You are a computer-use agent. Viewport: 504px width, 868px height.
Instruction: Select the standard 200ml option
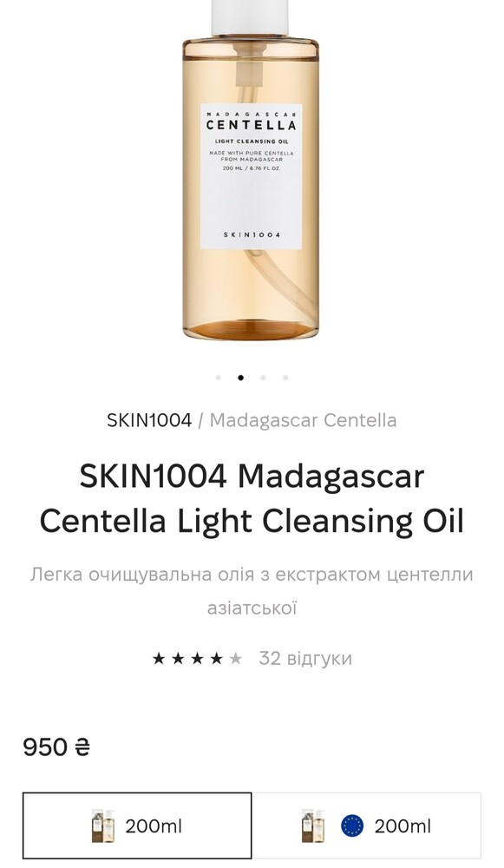point(137,825)
